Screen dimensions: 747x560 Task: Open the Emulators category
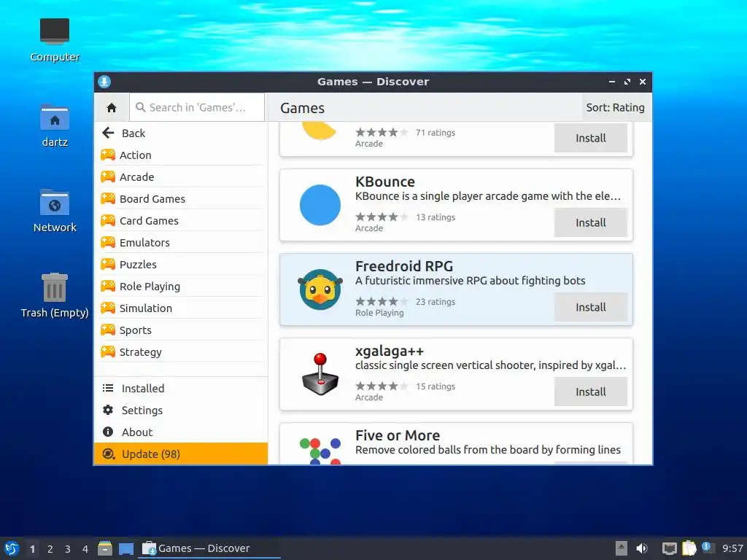coord(181,242)
